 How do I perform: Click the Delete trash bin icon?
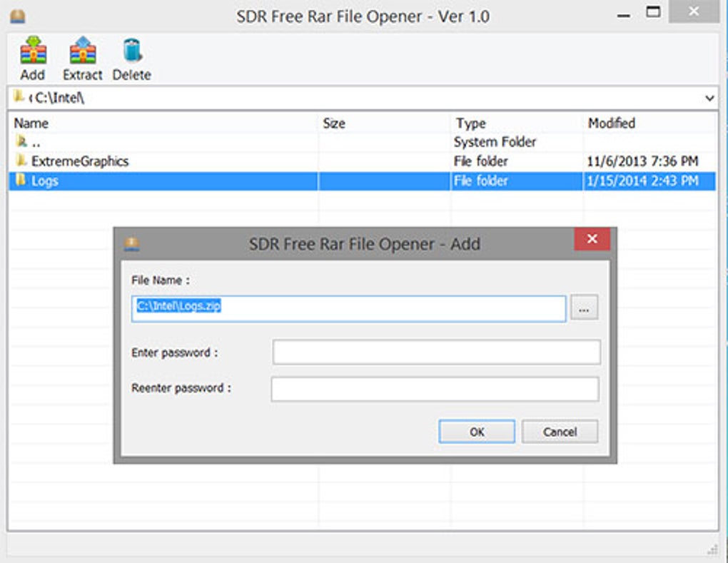click(132, 50)
